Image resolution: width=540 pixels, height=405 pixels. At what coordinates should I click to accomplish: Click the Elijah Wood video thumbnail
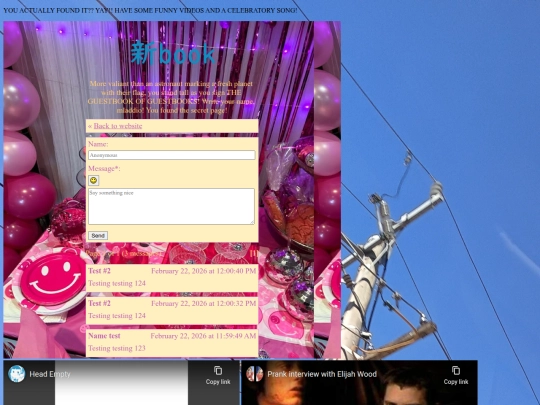coord(359,383)
